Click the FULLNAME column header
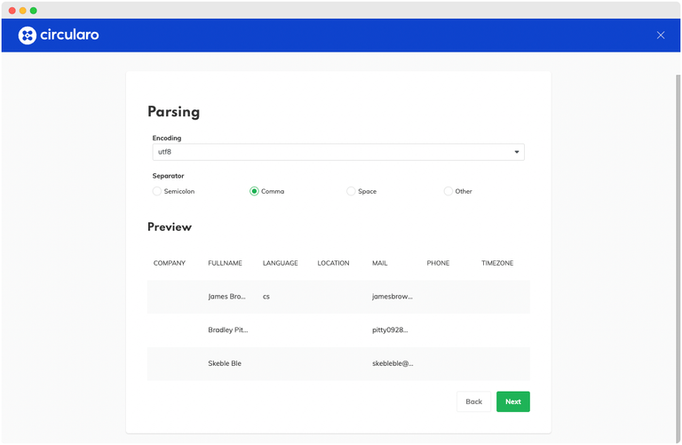Image resolution: width=682 pixels, height=445 pixels. [x=225, y=263]
